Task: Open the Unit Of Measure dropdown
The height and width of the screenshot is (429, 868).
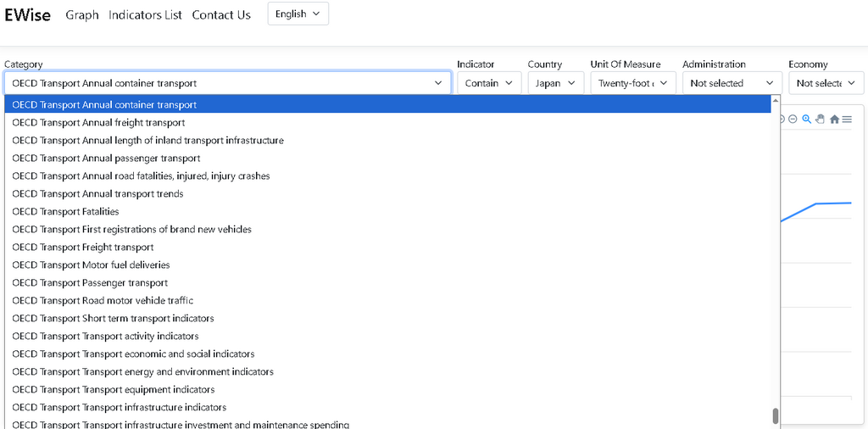Action: [633, 83]
